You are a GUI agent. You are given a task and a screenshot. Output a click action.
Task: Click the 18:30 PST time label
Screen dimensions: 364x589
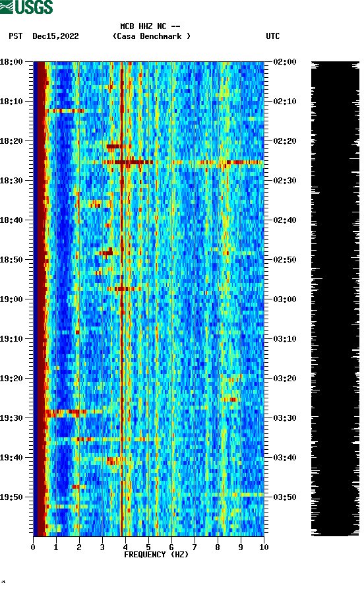[11, 180]
